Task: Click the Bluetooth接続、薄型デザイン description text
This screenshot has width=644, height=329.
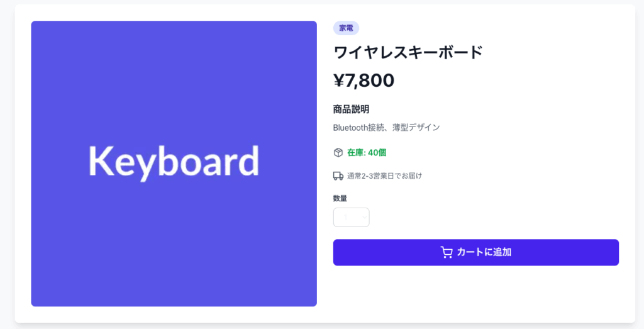Action: tap(387, 127)
